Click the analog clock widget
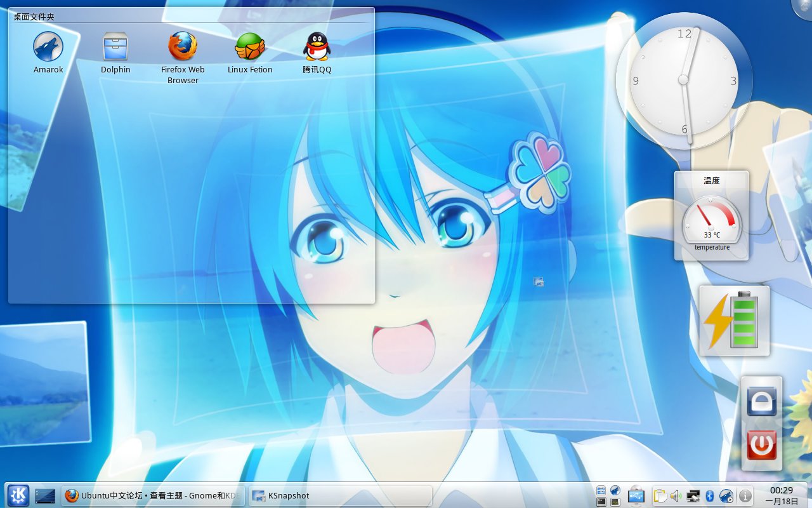 (683, 79)
